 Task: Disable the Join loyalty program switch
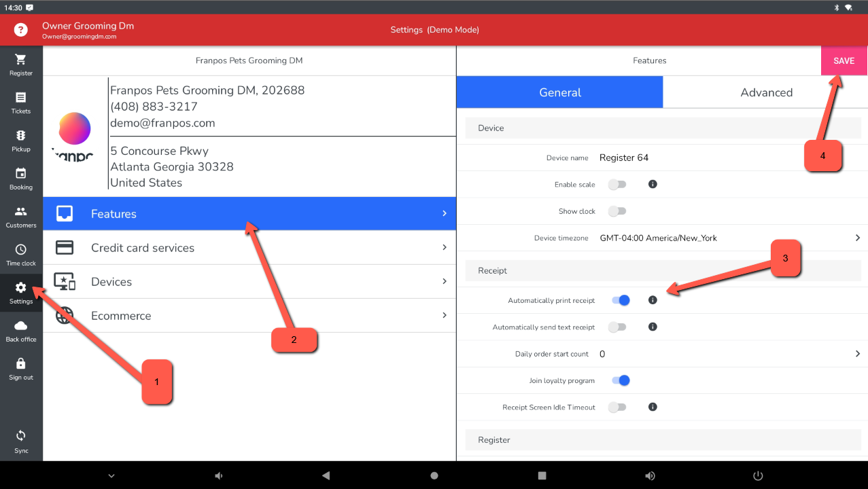point(621,380)
